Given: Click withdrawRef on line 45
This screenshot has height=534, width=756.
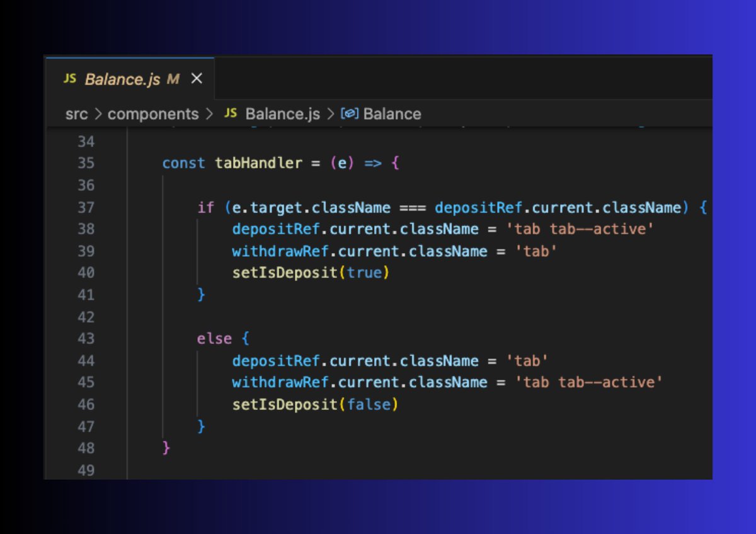Looking at the screenshot, I should pyautogui.click(x=281, y=382).
